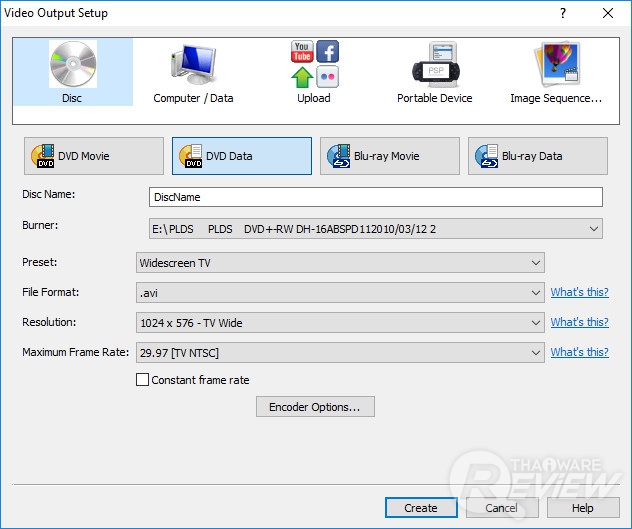632x529 pixels.
Task: Open the Maximum Frame Rate dropdown
Action: [x=340, y=353]
